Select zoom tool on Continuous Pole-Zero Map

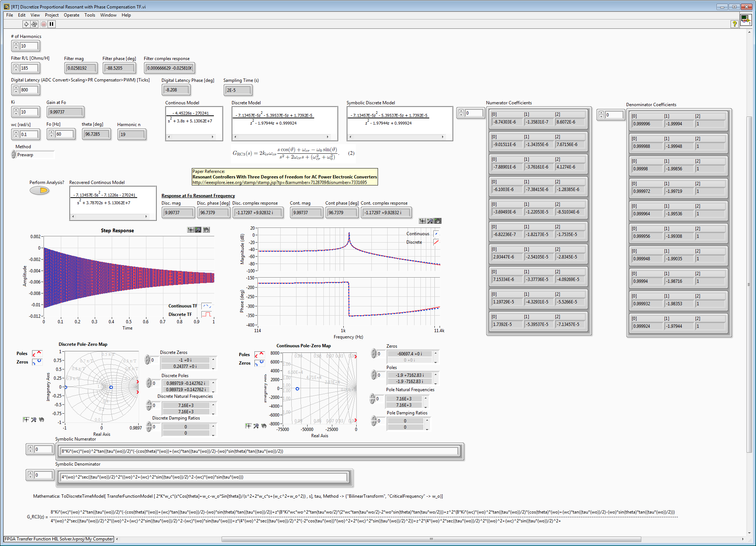click(256, 426)
